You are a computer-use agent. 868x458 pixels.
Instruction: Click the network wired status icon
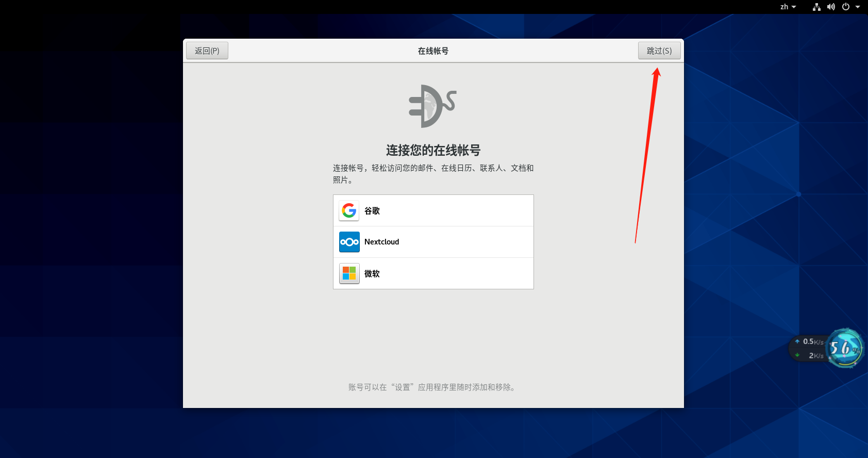coord(816,7)
